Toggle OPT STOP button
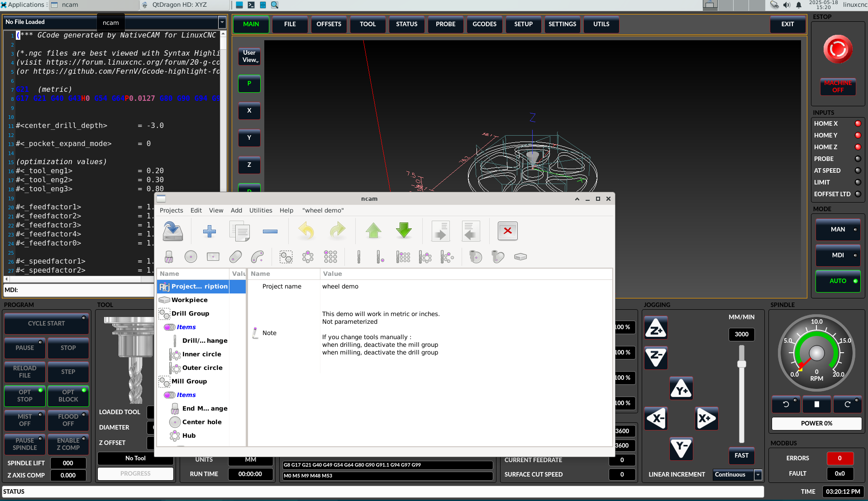868x501 pixels. [x=25, y=396]
